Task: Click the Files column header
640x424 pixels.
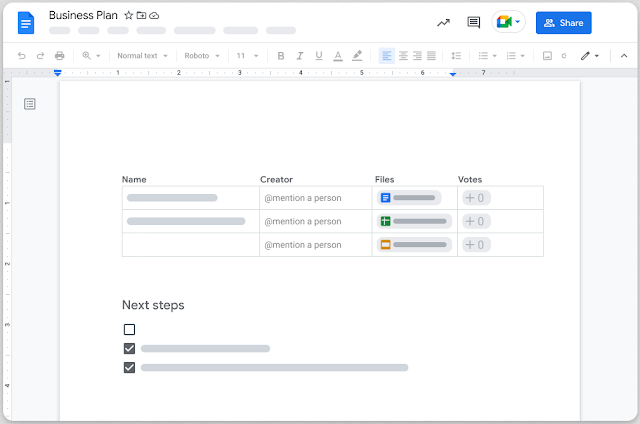Action: (x=384, y=180)
